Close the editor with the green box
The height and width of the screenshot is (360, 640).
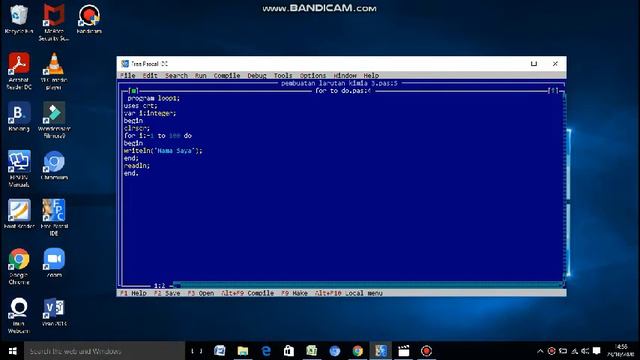133,91
